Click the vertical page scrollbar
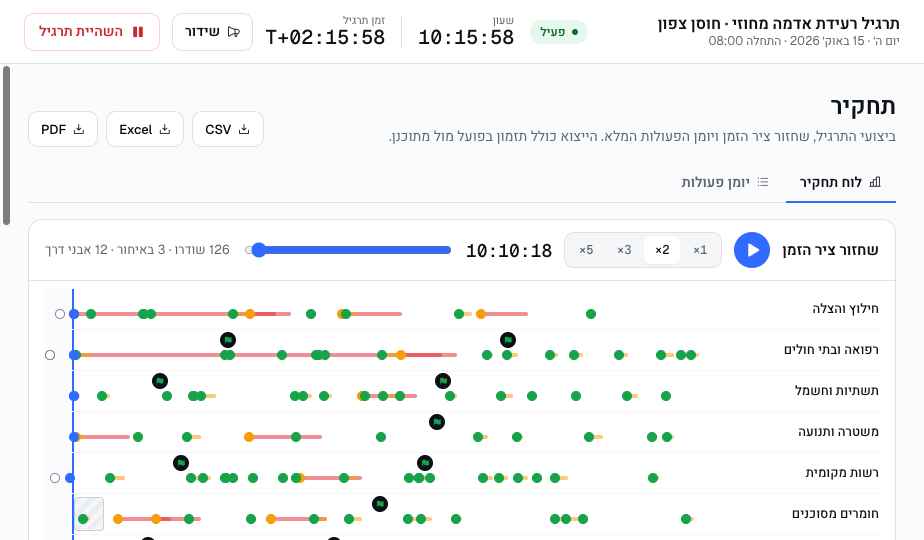The image size is (924, 540). (6, 145)
